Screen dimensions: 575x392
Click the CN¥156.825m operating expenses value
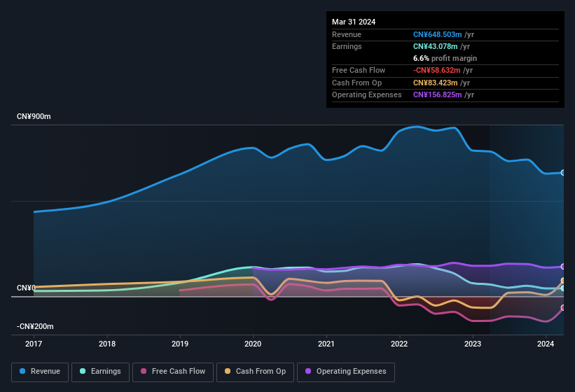coord(437,95)
